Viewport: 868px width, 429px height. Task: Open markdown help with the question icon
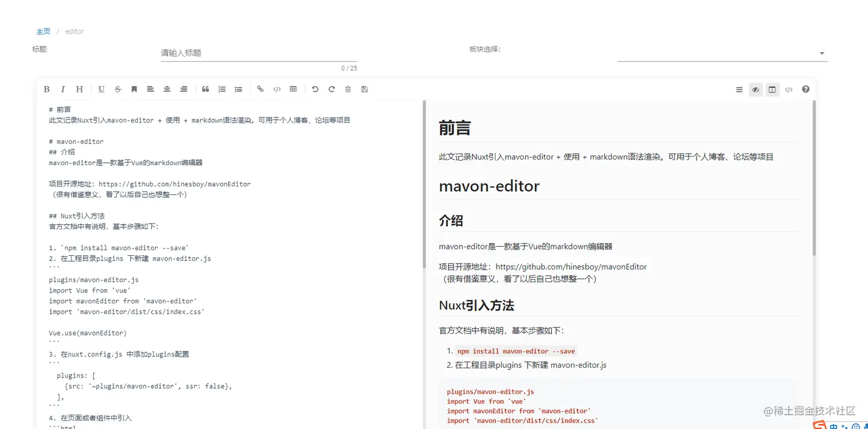click(805, 89)
